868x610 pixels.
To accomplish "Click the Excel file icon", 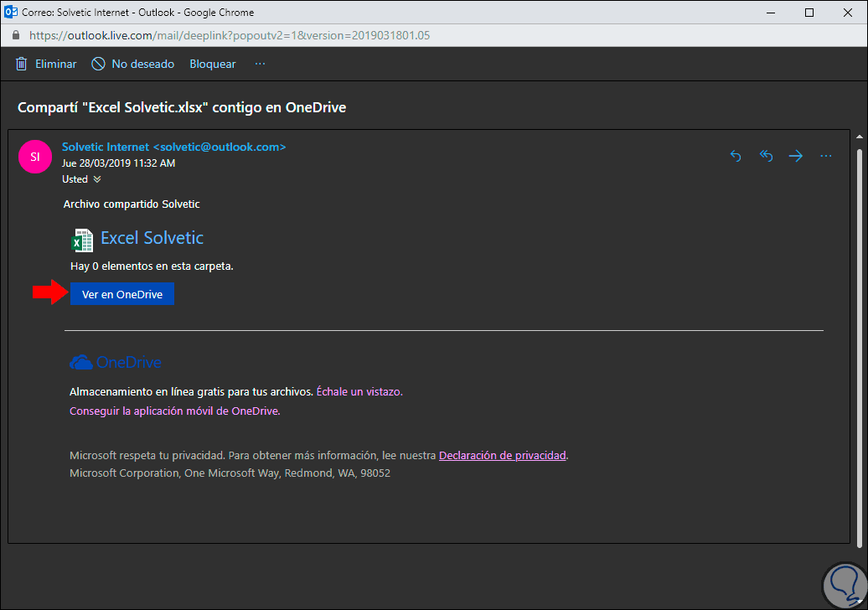I will (x=81, y=240).
